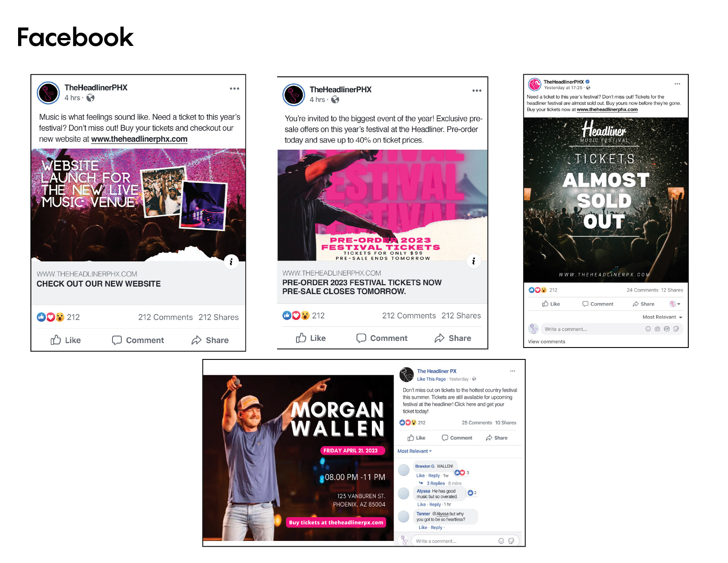The width and height of the screenshot is (728, 563).
Task: Open three-dot menu on Almost Sold Out post
Action: [x=677, y=84]
